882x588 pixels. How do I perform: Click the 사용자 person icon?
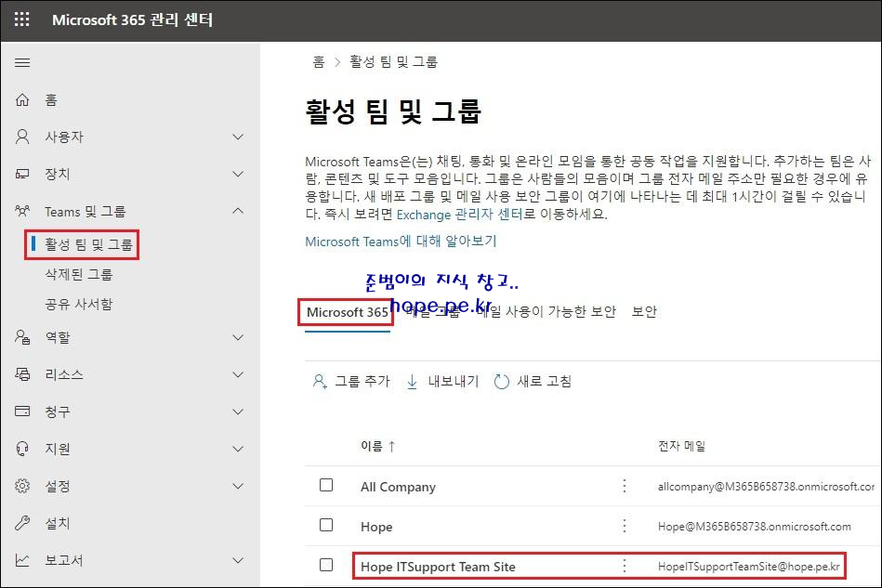click(22, 137)
